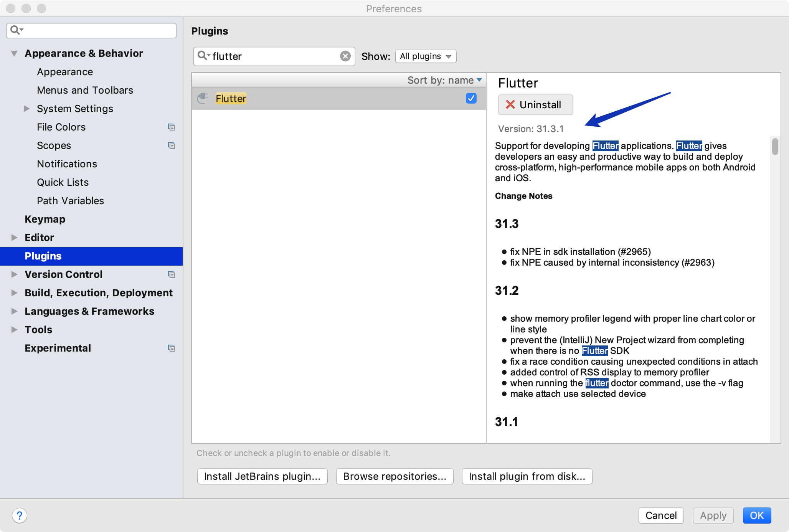Image resolution: width=789 pixels, height=532 pixels.
Task: Click the Flutter plugin plug icon
Action: [x=203, y=98]
